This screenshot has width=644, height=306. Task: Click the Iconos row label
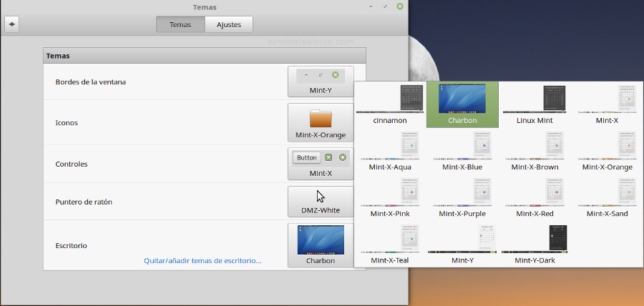point(67,123)
